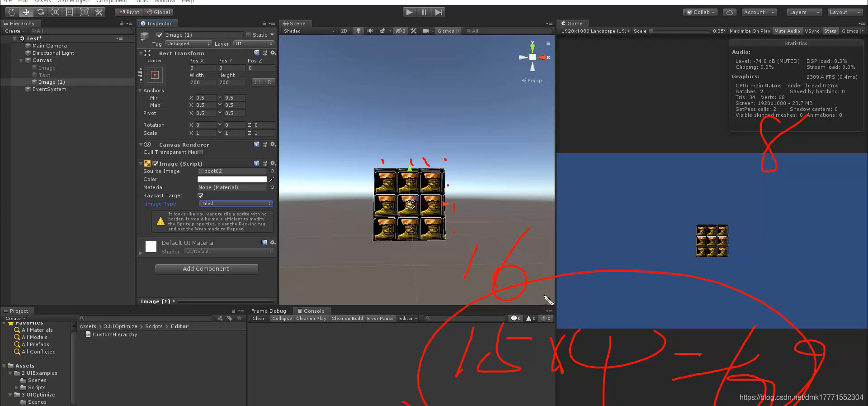Screen dimensions: 868x406
Task: Select the Hand tool in toolbar
Action: tap(12, 12)
